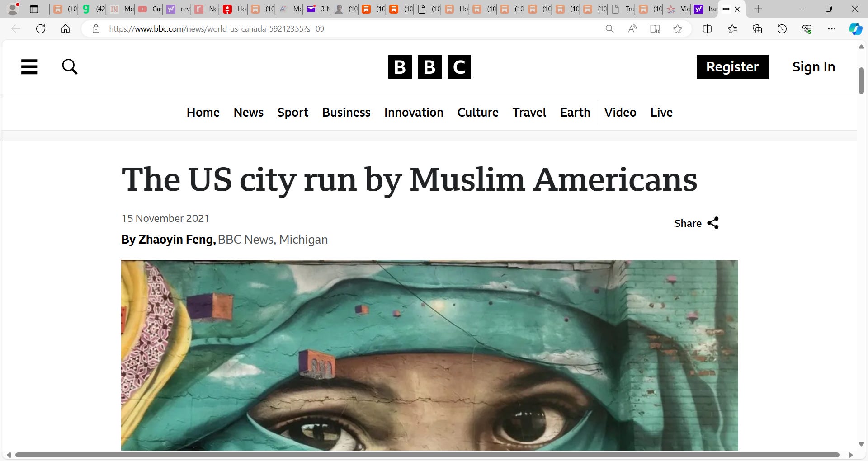Switch to the '3 N' mail tab

coord(318,9)
